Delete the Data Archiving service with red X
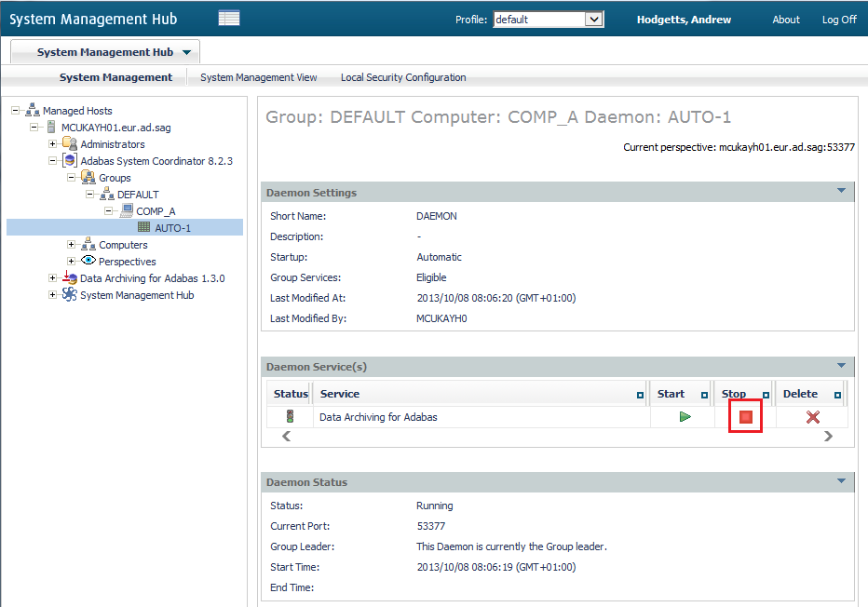The width and height of the screenshot is (868, 607). pos(812,417)
